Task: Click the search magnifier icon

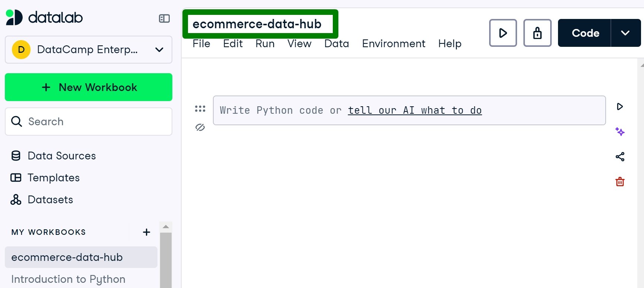Action: [16, 121]
